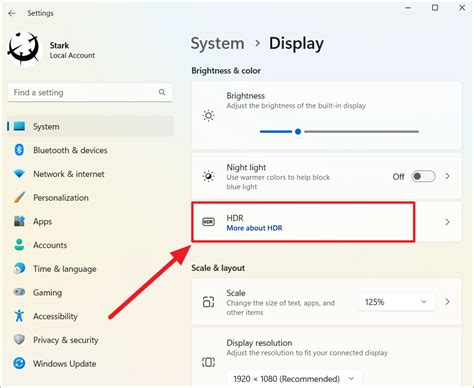Select System in the sidebar
Screen dimensions: 474x388
click(90, 126)
